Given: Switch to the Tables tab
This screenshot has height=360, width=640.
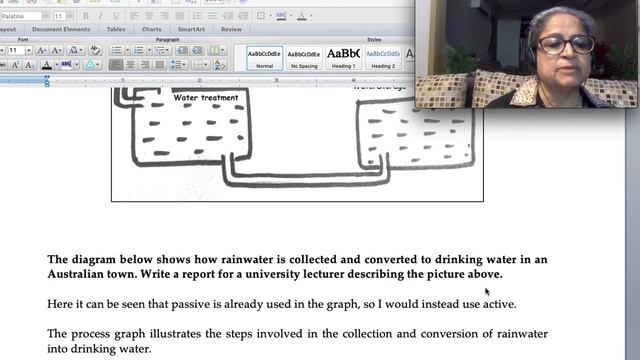Looking at the screenshot, I should tap(116, 29).
